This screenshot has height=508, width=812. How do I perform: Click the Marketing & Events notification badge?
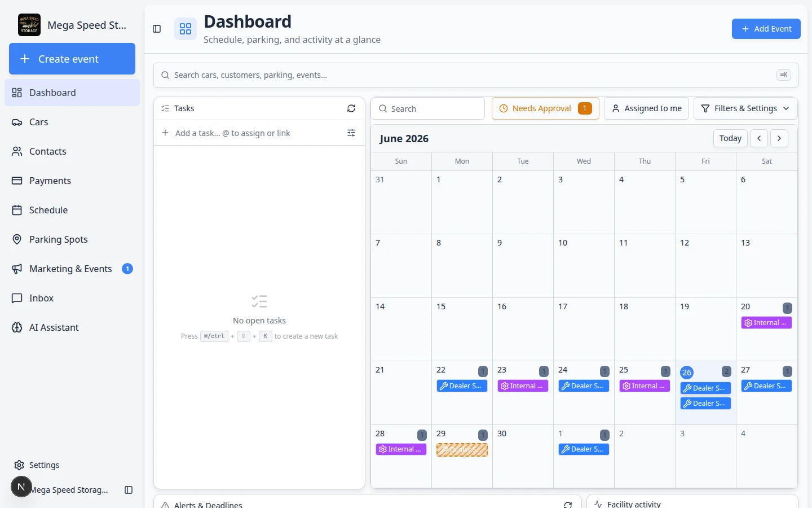point(127,269)
